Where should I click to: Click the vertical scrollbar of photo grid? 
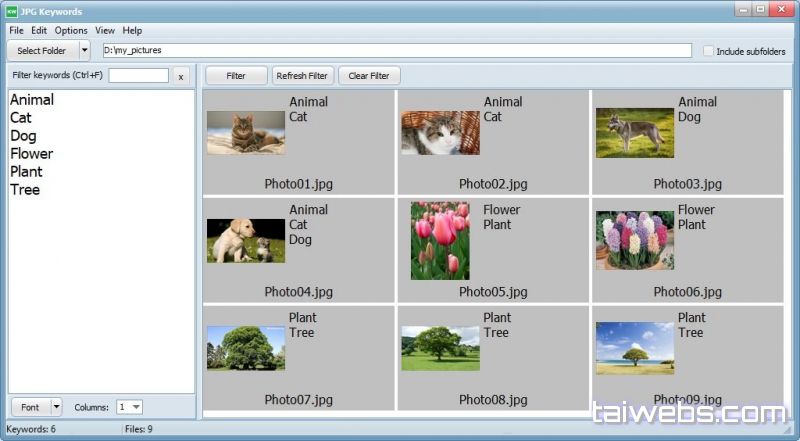(x=789, y=250)
